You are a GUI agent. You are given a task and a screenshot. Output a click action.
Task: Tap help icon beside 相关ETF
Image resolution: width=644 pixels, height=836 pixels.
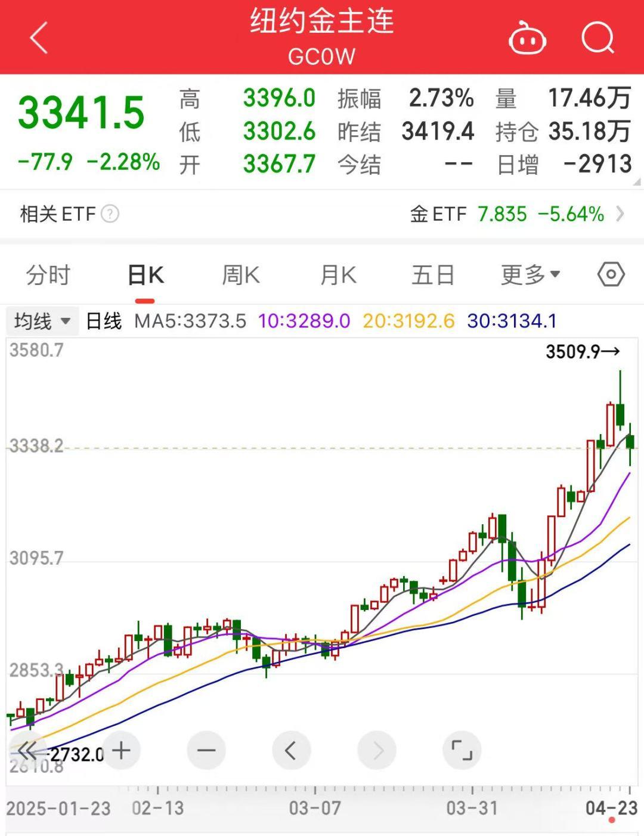pos(110,213)
